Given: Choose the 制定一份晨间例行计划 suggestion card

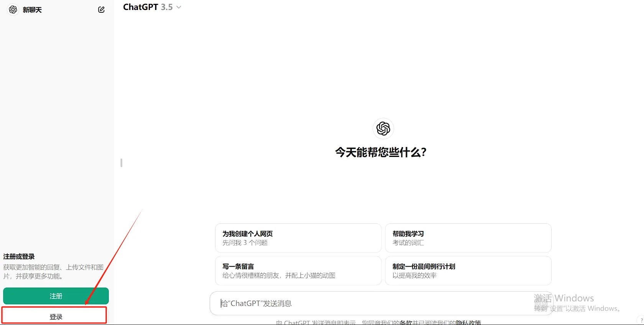Looking at the screenshot, I should pyautogui.click(x=468, y=271).
